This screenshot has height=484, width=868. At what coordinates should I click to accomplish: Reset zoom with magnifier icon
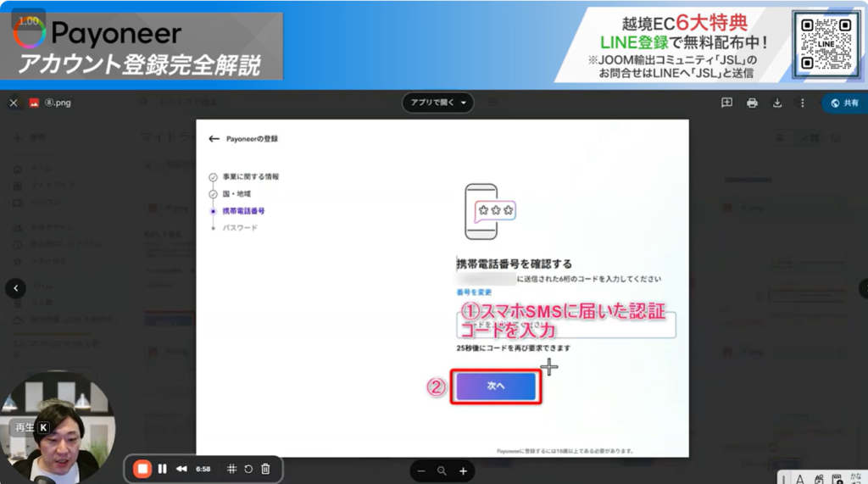442,470
